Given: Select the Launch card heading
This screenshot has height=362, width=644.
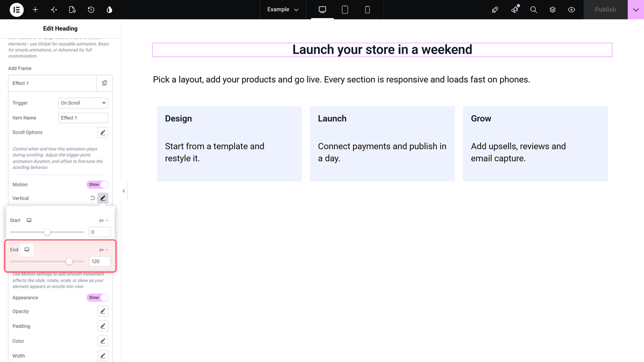Looking at the screenshot, I should (332, 119).
